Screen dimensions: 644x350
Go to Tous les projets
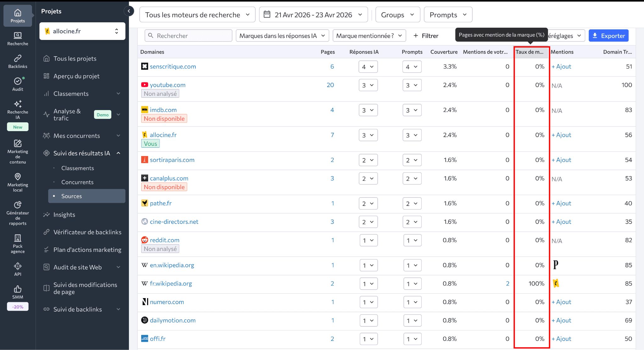(75, 58)
